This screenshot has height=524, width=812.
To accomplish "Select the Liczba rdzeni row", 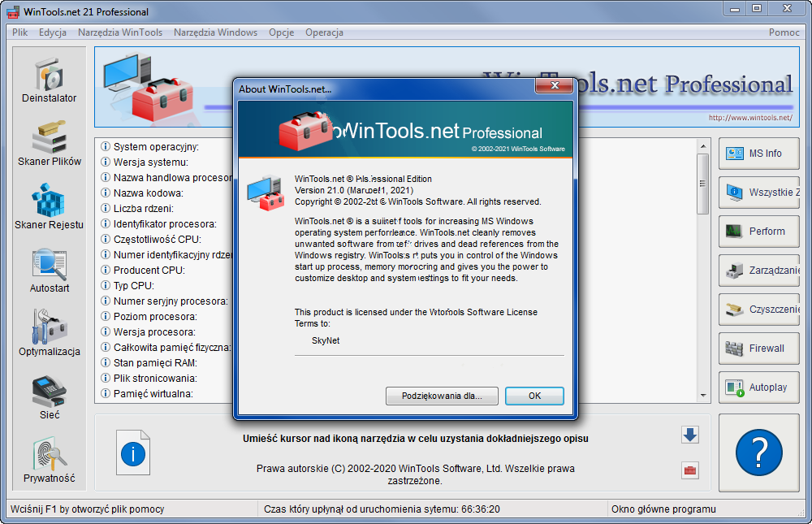I will click(137, 208).
